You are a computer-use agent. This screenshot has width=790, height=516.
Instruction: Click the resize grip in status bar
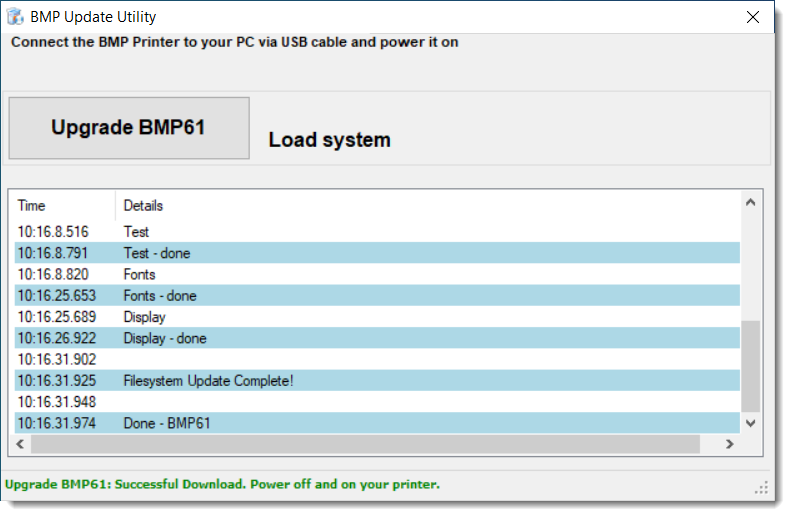point(762,487)
